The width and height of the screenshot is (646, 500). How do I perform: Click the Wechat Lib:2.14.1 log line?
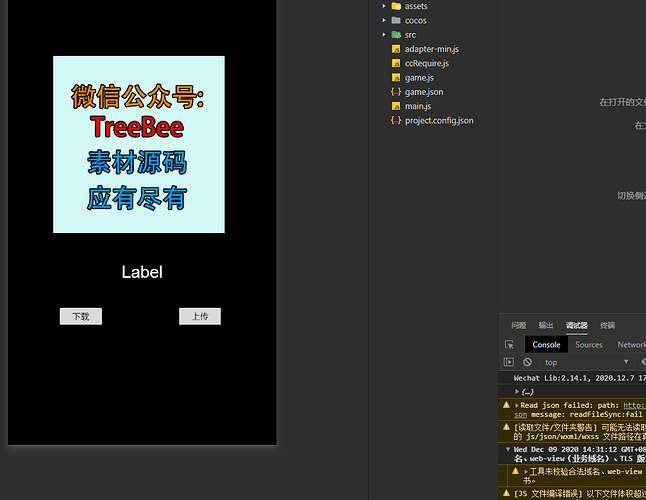(579, 378)
